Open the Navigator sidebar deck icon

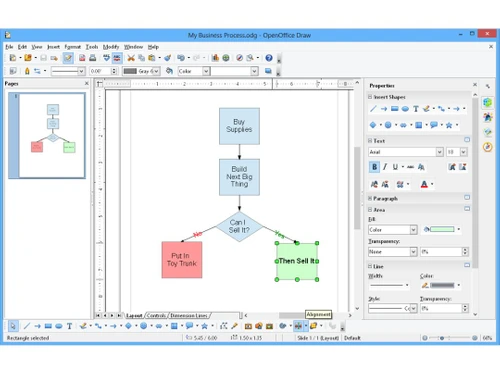pyautogui.click(x=488, y=147)
